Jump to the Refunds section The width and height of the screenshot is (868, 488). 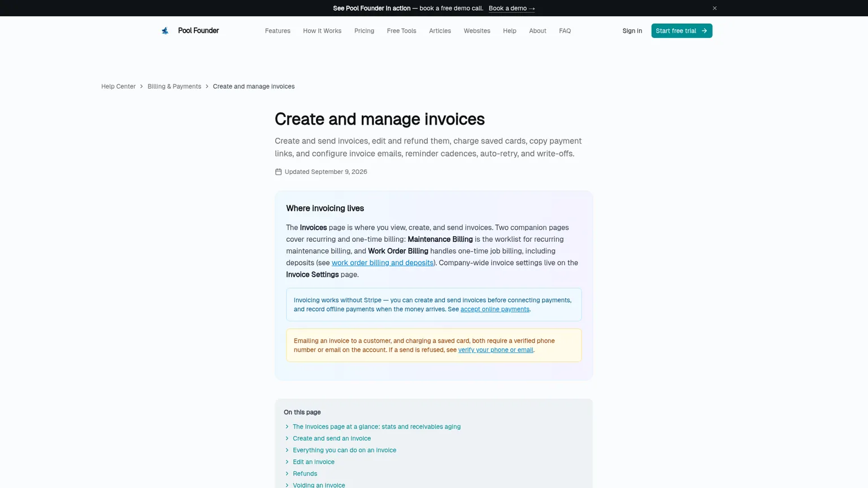[x=305, y=474]
